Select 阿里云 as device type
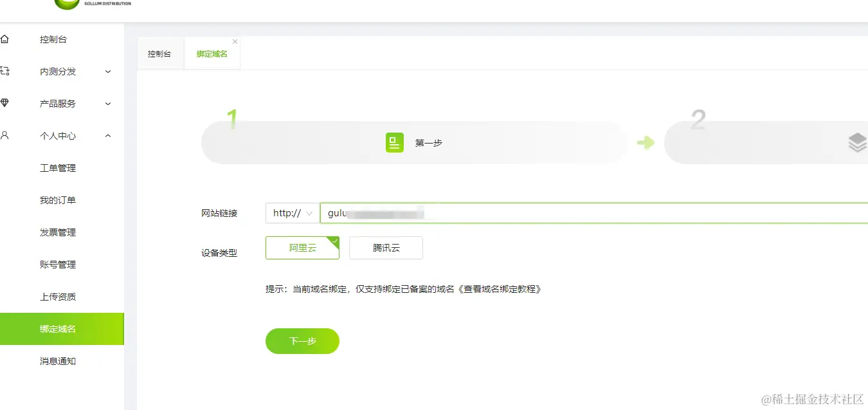Image resolution: width=868 pixels, height=410 pixels. (x=302, y=248)
